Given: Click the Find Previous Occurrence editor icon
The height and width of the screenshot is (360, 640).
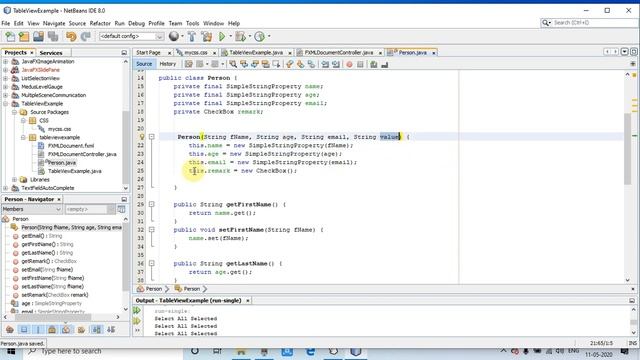Looking at the screenshot, I should (x=244, y=64).
